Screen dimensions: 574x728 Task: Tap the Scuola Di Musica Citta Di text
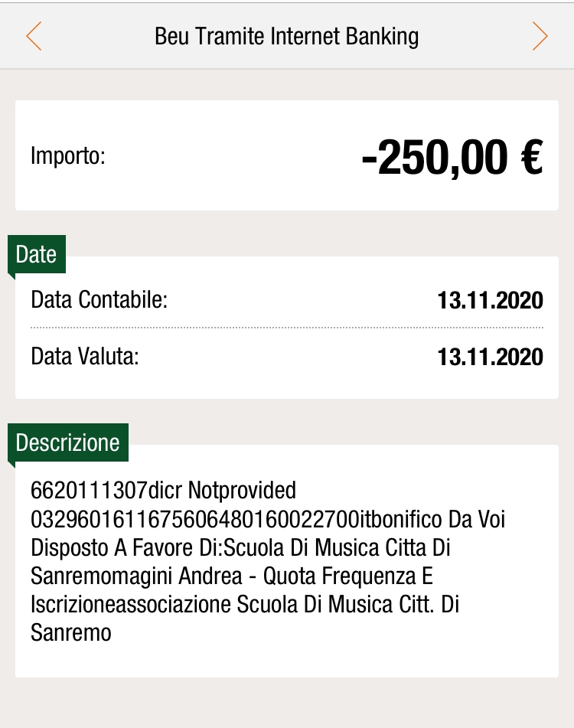coord(337,547)
